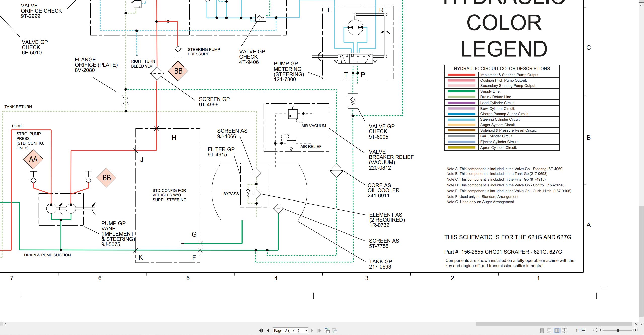644x335 pixels.
Task: Click the 'VALVE BREAKER RELIEF (VACUUM)' label
Action: coord(391,160)
